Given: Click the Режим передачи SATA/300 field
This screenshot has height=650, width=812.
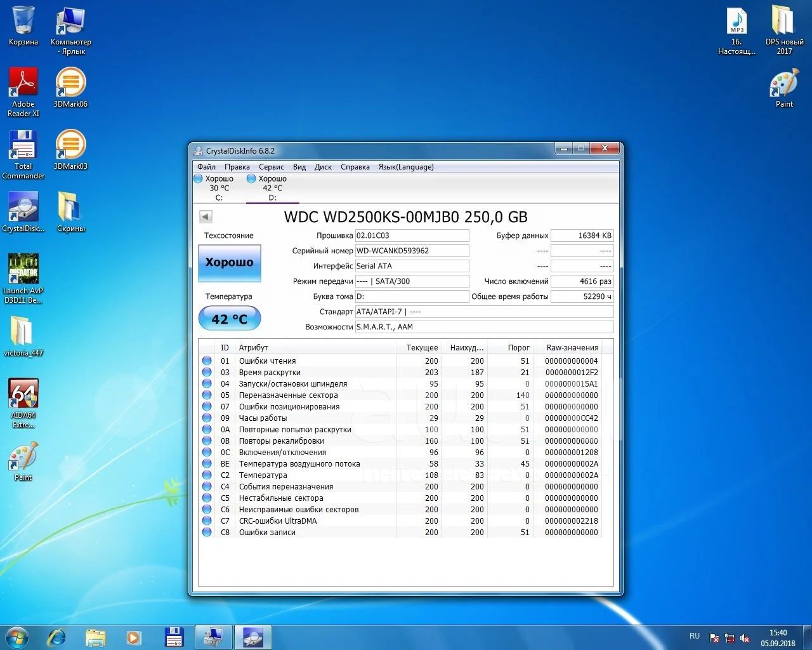Looking at the screenshot, I should [x=412, y=281].
